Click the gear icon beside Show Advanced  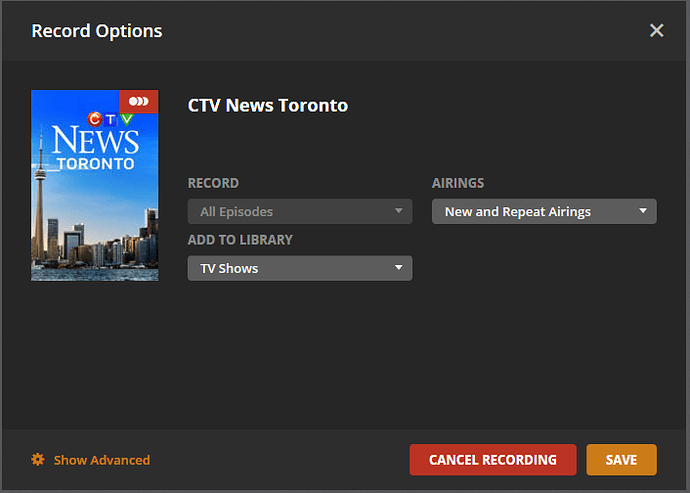(x=38, y=460)
